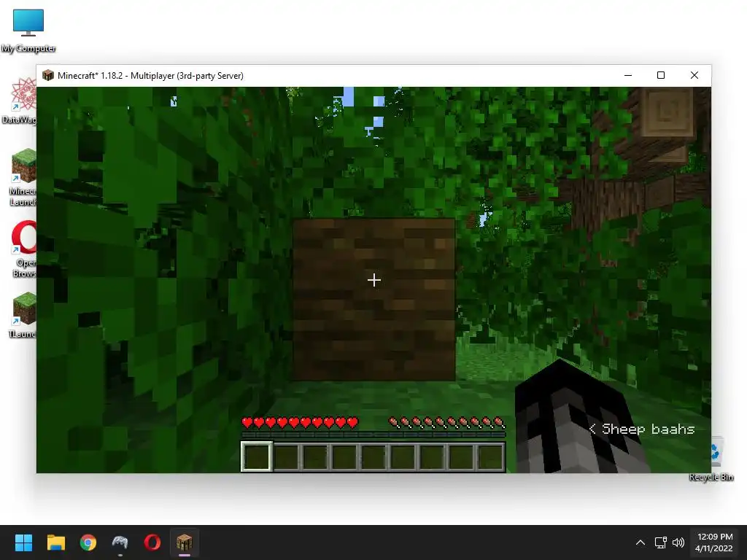747x560 pixels.
Task: Click the experience bar above hotbar
Action: tap(373, 435)
